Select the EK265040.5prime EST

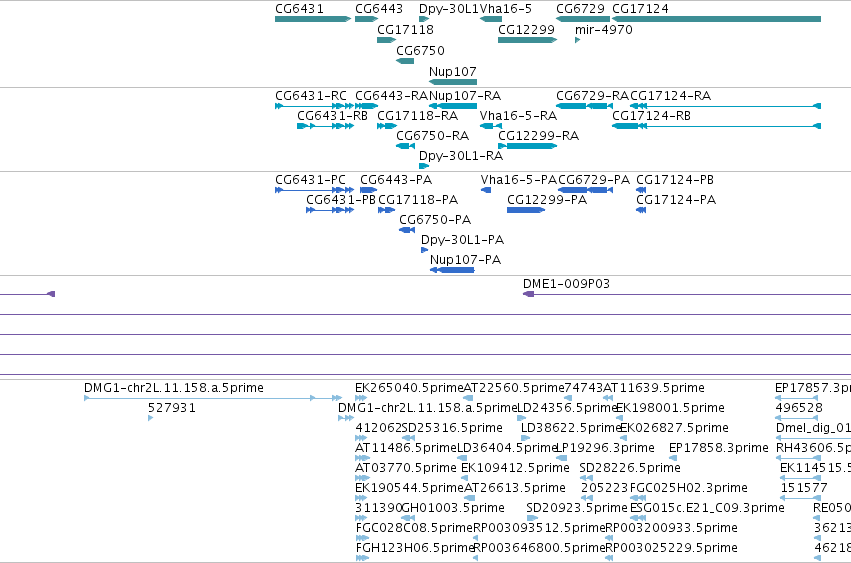(x=360, y=398)
